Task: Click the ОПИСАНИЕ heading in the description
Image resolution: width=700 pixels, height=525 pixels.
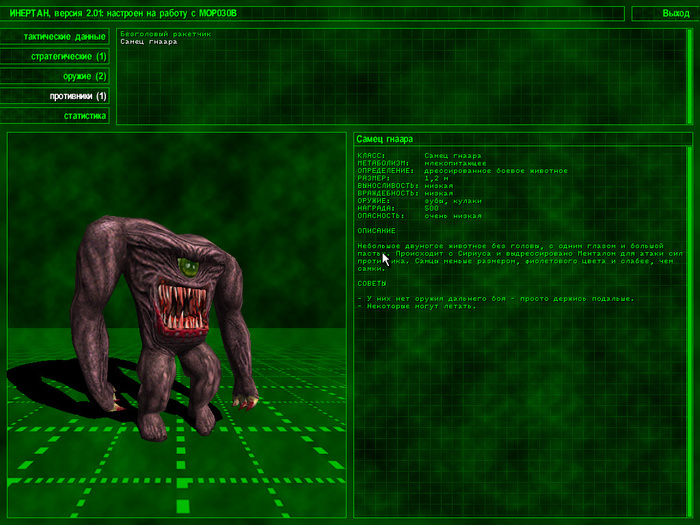Action: pos(376,230)
